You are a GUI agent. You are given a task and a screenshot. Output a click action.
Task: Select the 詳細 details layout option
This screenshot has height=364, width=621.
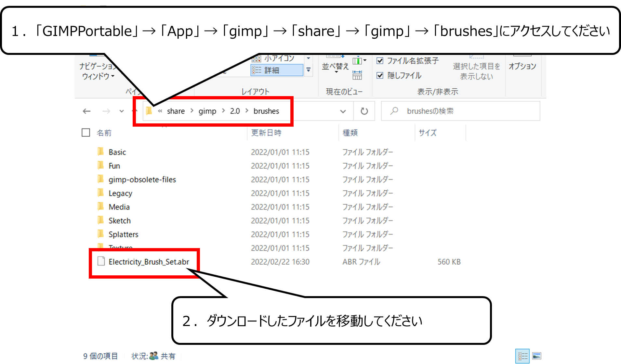[277, 70]
